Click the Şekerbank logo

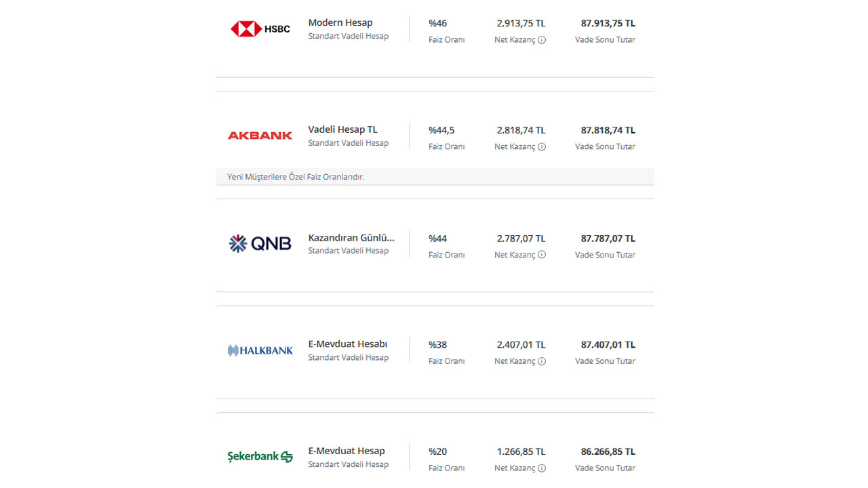click(x=260, y=457)
